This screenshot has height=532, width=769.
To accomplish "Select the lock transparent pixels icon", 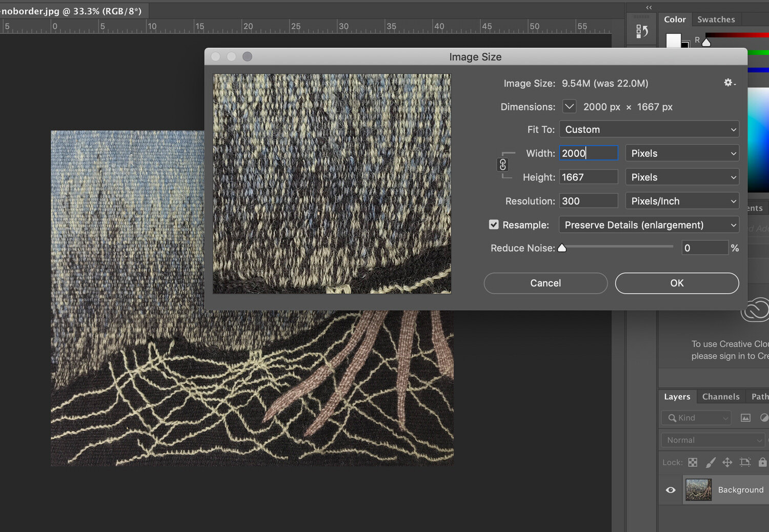I will [692, 462].
